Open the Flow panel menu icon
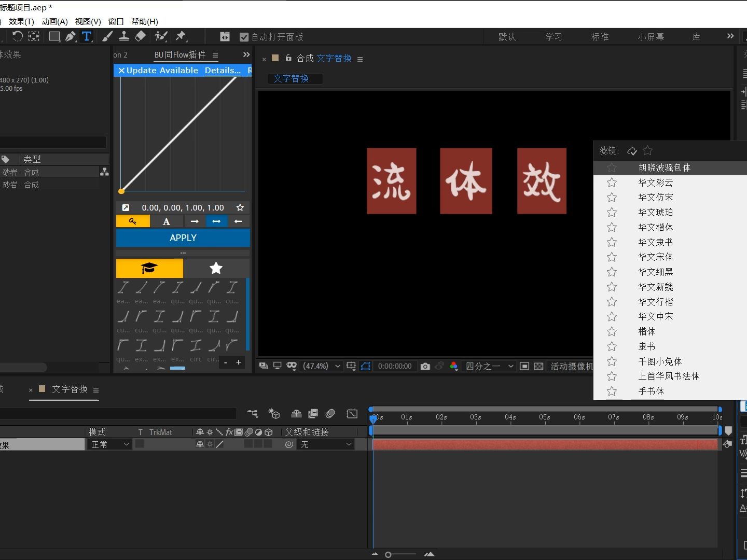The height and width of the screenshot is (560, 747). [x=215, y=55]
